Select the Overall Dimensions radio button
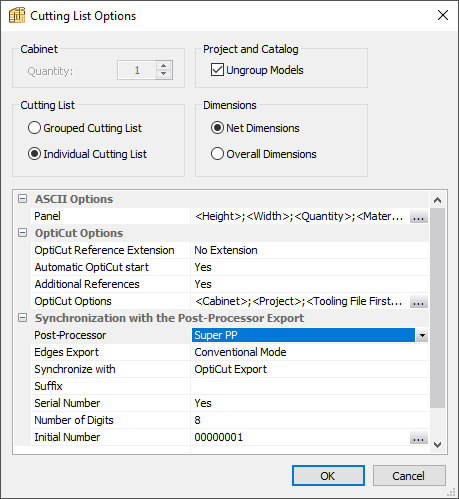The width and height of the screenshot is (459, 499). [217, 154]
